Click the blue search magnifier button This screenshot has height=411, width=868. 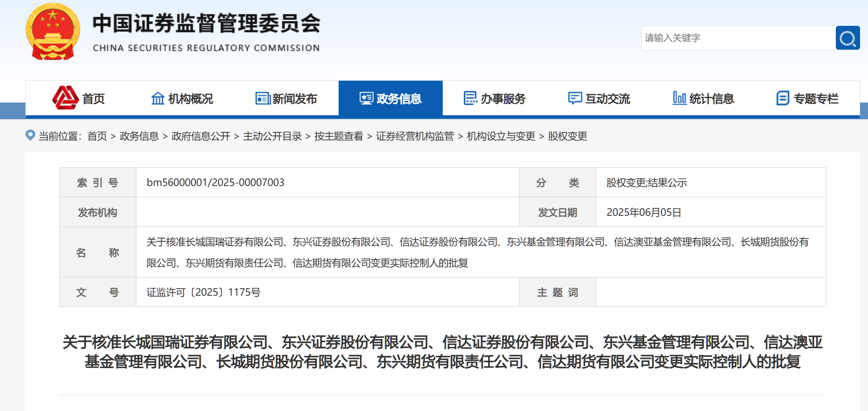(847, 38)
